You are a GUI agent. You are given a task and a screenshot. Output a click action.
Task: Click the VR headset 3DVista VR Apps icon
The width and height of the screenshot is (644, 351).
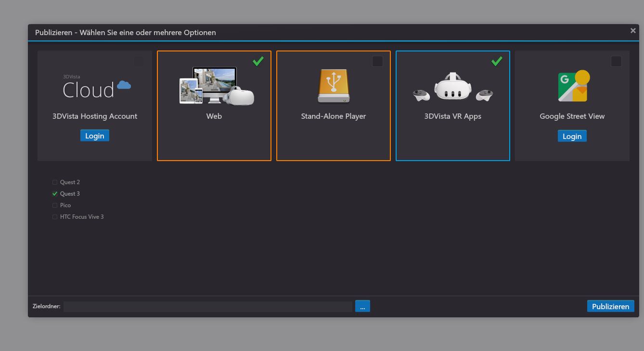click(x=453, y=87)
